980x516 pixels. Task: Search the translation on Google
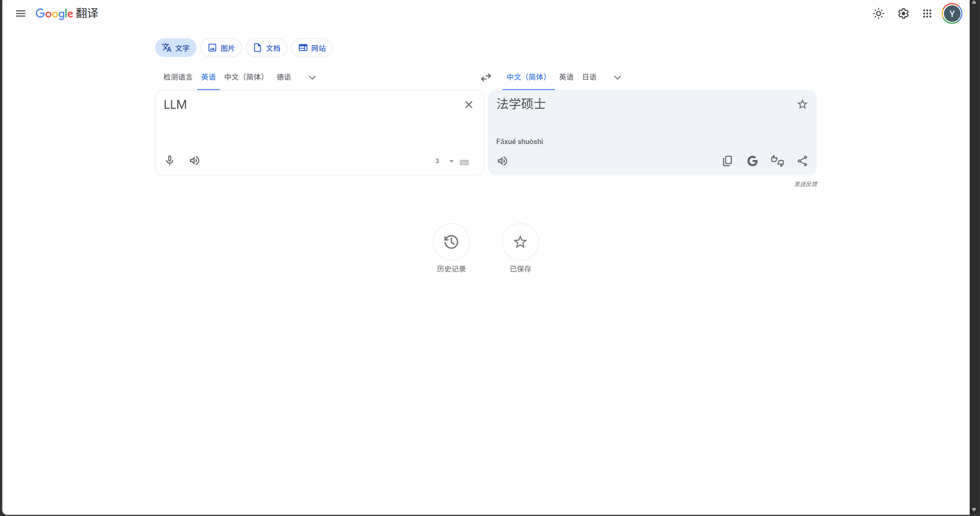[753, 161]
